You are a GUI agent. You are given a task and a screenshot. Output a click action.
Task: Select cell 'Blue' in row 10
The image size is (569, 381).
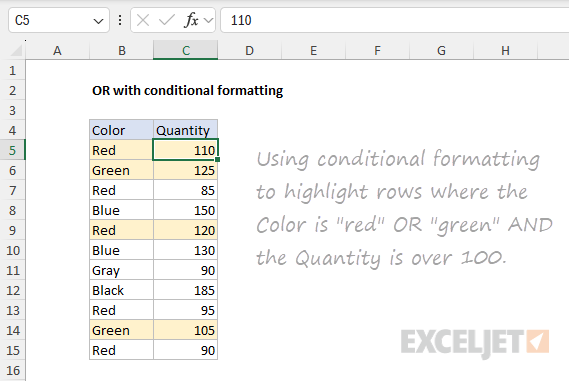coord(122,250)
